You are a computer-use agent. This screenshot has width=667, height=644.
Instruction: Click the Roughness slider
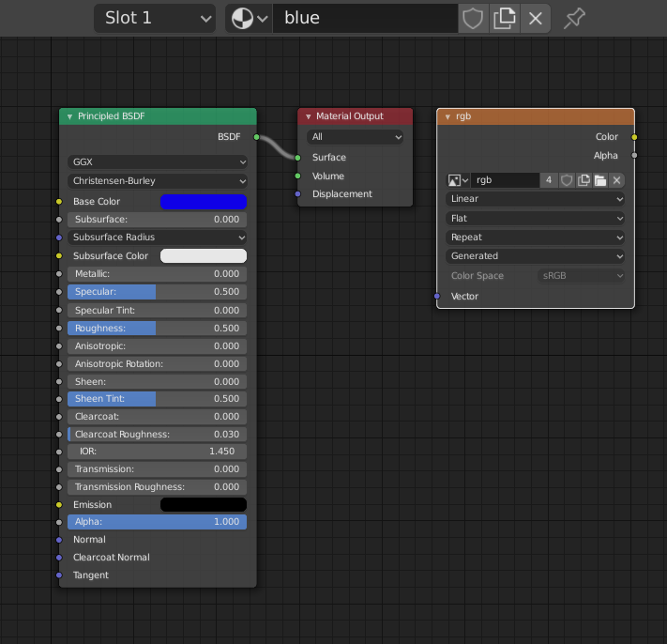157,328
